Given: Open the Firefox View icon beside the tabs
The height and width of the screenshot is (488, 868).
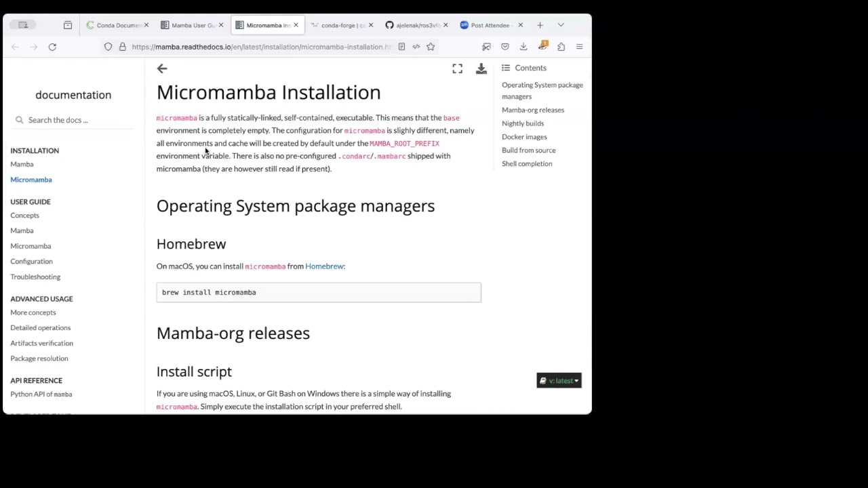Looking at the screenshot, I should coord(68,25).
